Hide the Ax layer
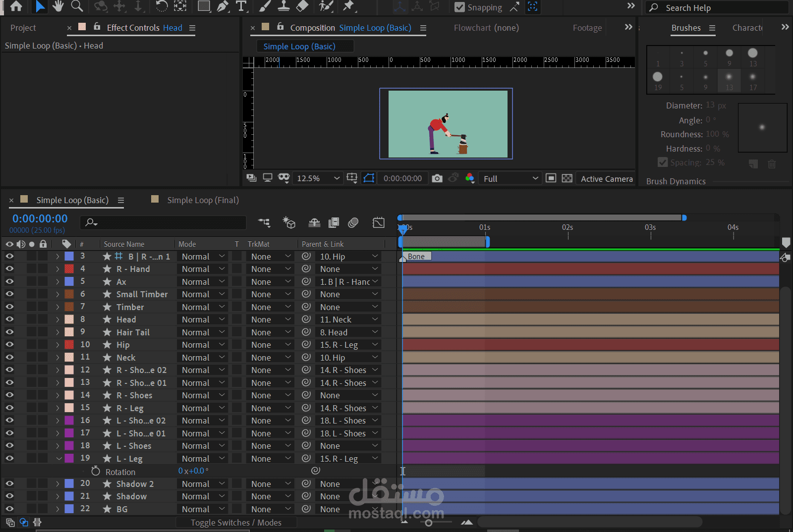The width and height of the screenshot is (793, 532). pos(9,281)
